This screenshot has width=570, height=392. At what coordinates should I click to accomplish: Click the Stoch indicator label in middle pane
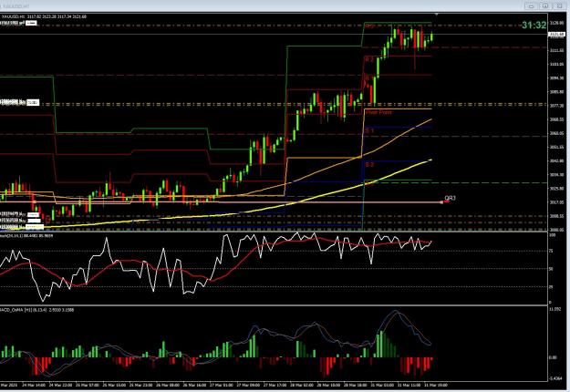click(26, 236)
